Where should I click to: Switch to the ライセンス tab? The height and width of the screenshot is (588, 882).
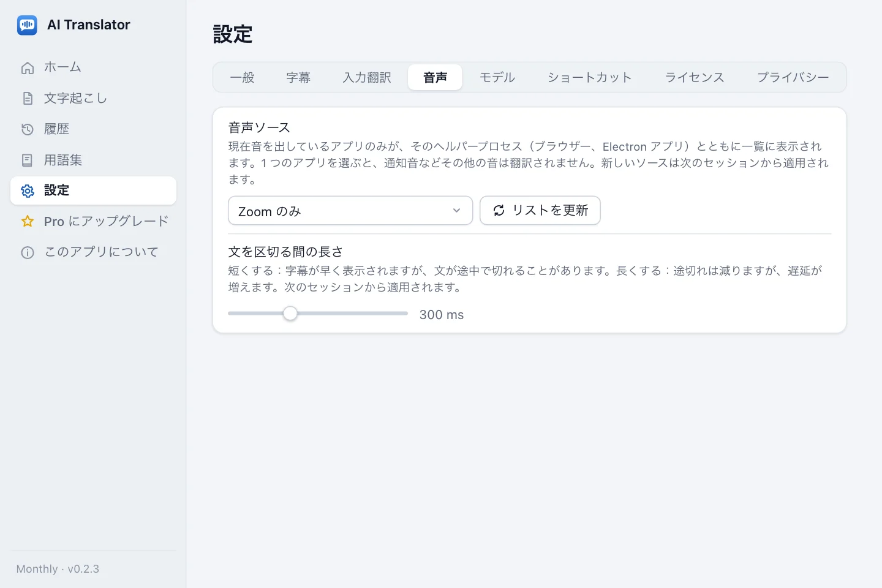click(695, 78)
